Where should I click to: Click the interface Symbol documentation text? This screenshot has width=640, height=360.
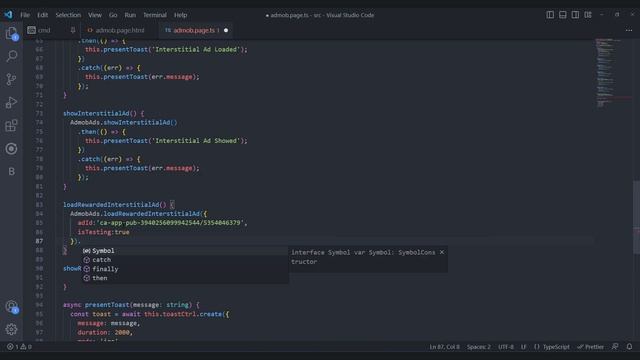(363, 257)
